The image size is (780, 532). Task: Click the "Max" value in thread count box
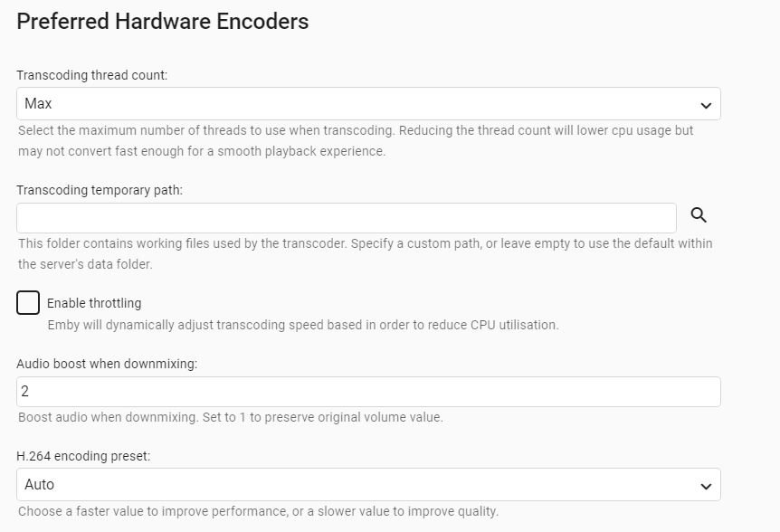pyautogui.click(x=39, y=104)
